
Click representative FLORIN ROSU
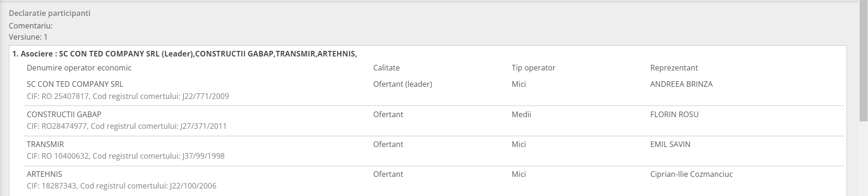[x=674, y=114]
